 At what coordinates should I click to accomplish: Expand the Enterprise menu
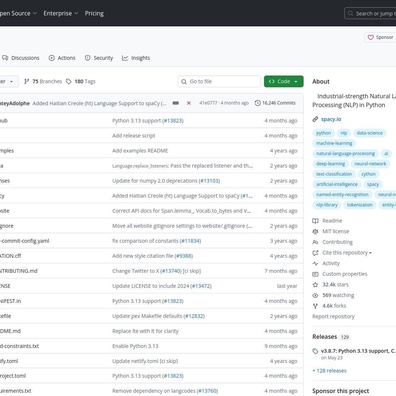(61, 13)
